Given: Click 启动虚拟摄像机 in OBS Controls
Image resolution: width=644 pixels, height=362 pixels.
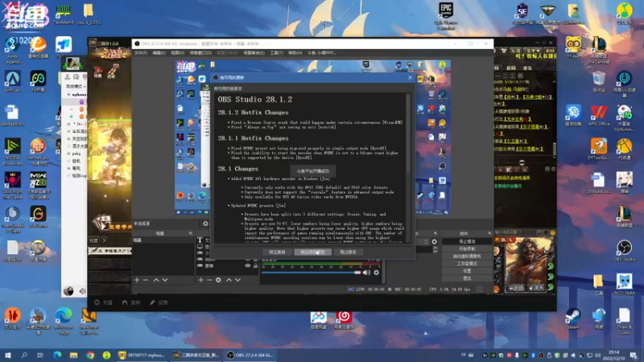Looking at the screenshot, I should [467, 256].
